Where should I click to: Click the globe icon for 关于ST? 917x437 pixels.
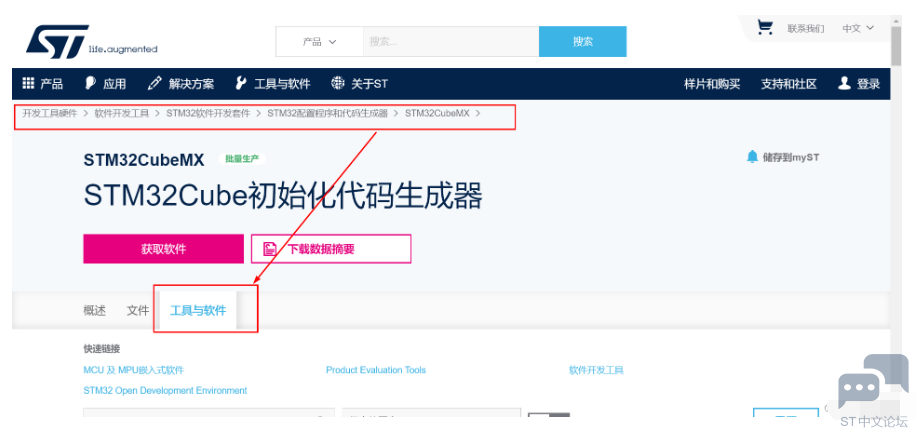[x=337, y=83]
